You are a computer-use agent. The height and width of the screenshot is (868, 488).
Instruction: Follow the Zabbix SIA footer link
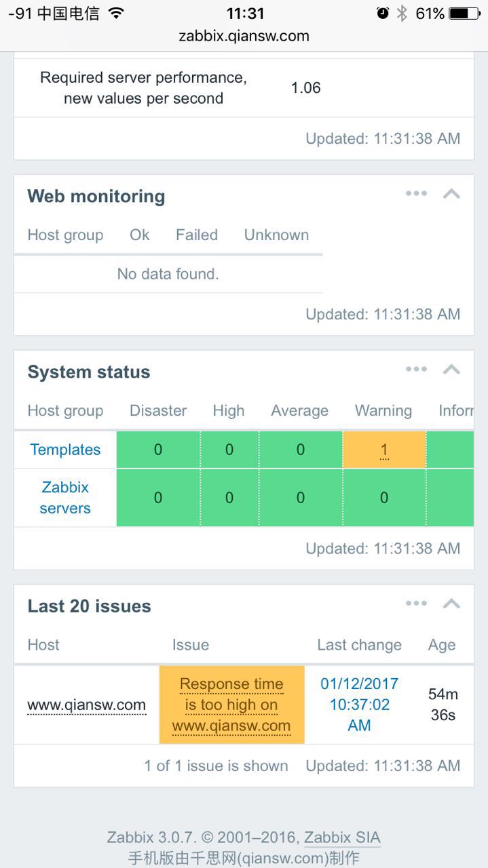point(342,837)
